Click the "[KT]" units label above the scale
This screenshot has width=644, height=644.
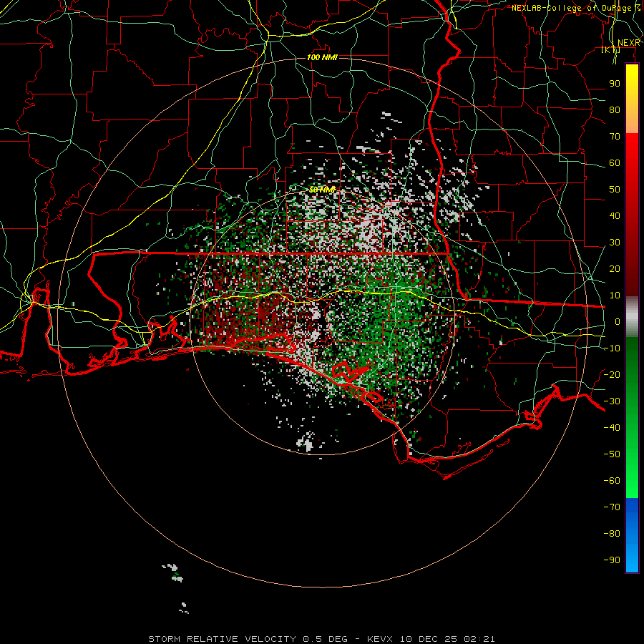point(611,50)
